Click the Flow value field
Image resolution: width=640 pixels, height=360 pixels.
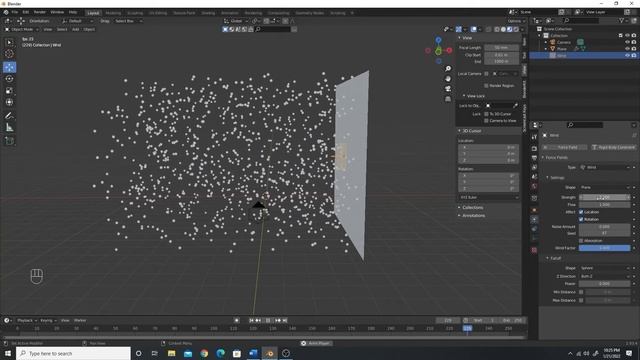(604, 204)
